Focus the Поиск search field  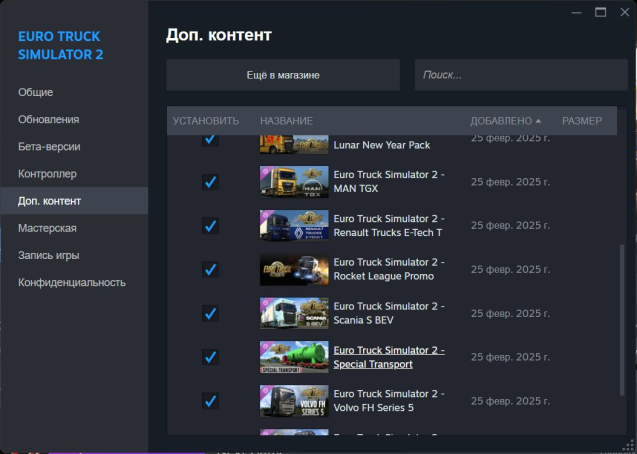coord(521,75)
